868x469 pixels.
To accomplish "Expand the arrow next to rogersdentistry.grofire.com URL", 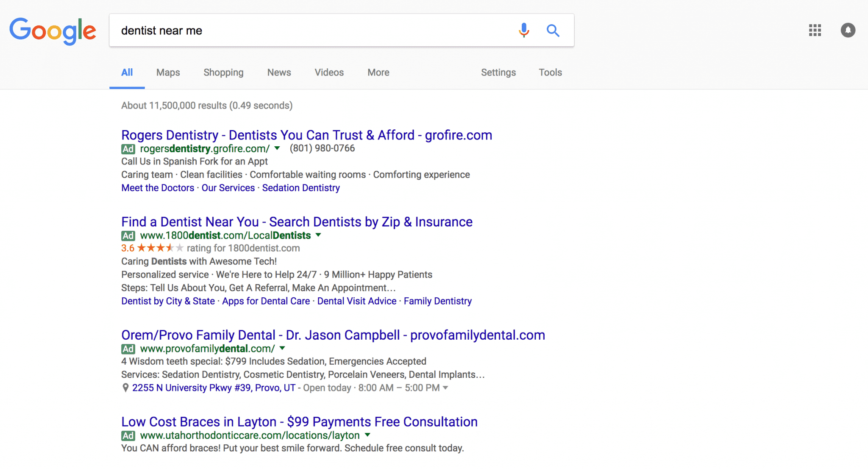I will (277, 148).
